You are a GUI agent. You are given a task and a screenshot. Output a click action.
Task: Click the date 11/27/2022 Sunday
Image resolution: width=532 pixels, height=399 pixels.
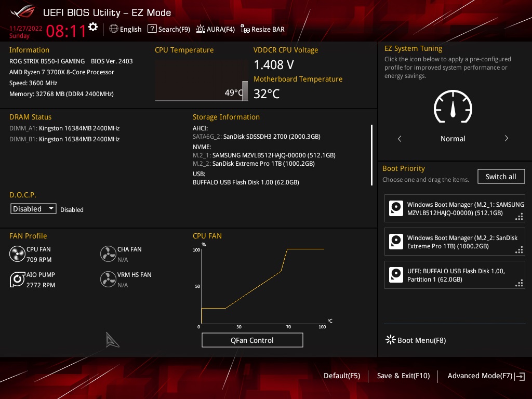pyautogui.click(x=25, y=32)
